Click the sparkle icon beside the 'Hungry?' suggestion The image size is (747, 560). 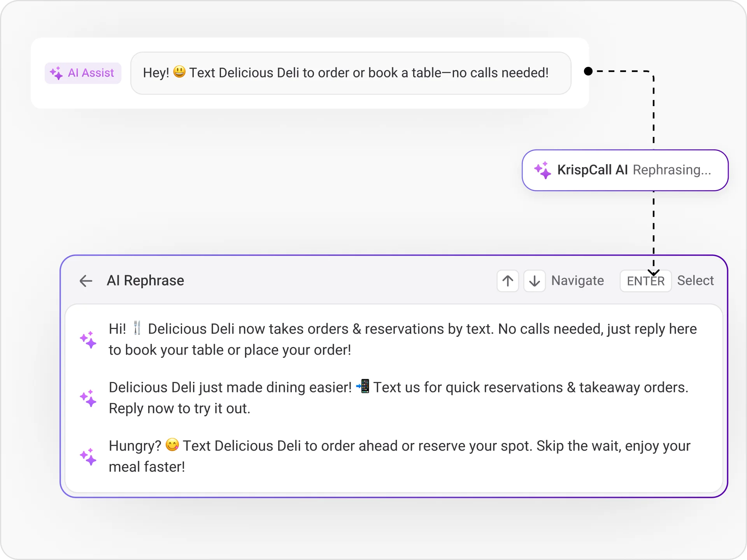(x=88, y=457)
